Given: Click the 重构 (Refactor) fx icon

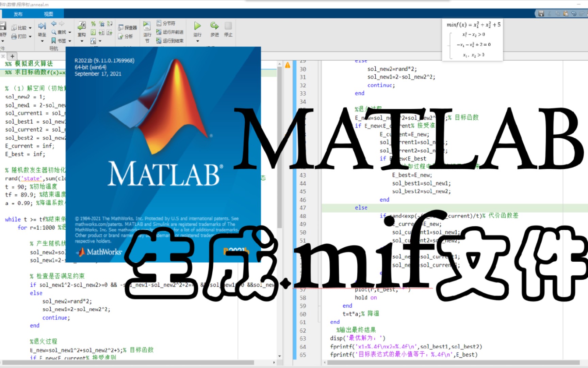Looking at the screenshot, I should 82,26.
